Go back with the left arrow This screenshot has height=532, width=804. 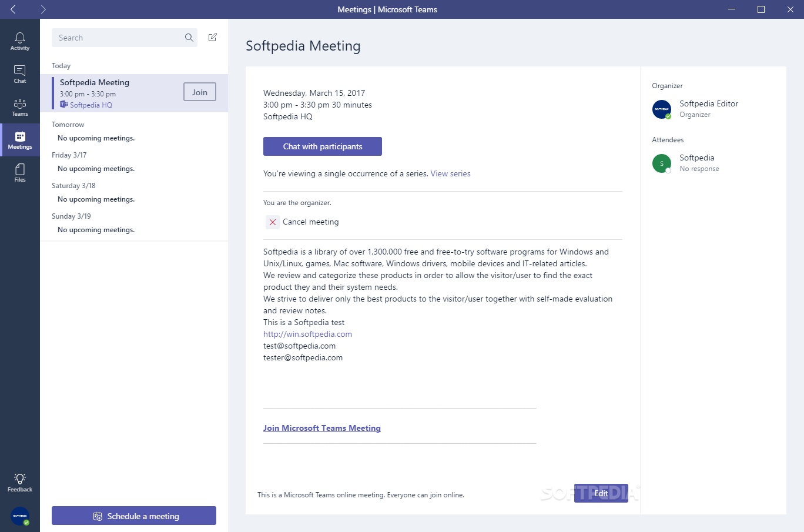pos(13,9)
